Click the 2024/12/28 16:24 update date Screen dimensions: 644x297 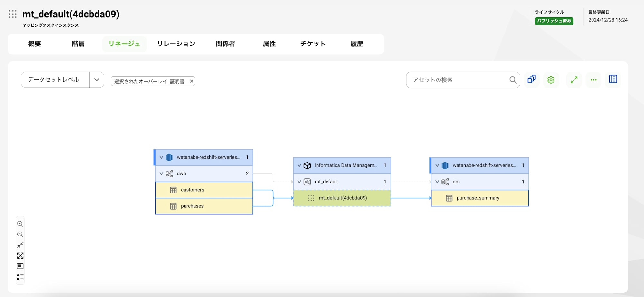pyautogui.click(x=608, y=20)
